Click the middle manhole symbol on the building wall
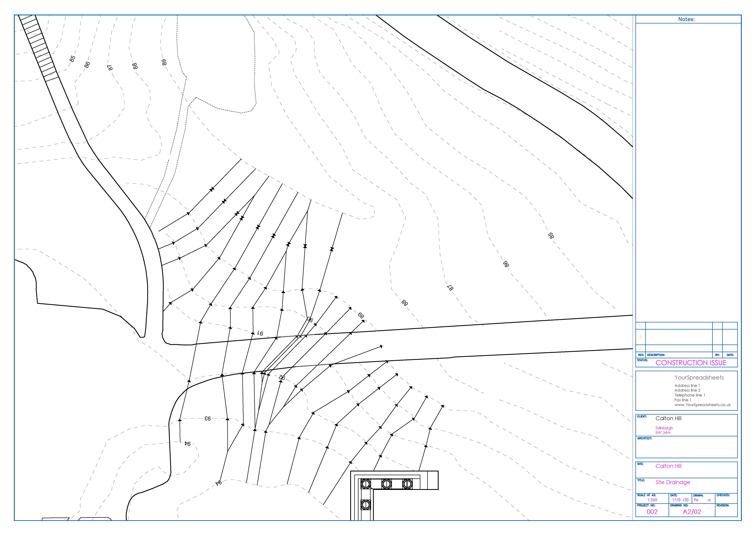Viewport: 756px width, 535px height. point(387,484)
